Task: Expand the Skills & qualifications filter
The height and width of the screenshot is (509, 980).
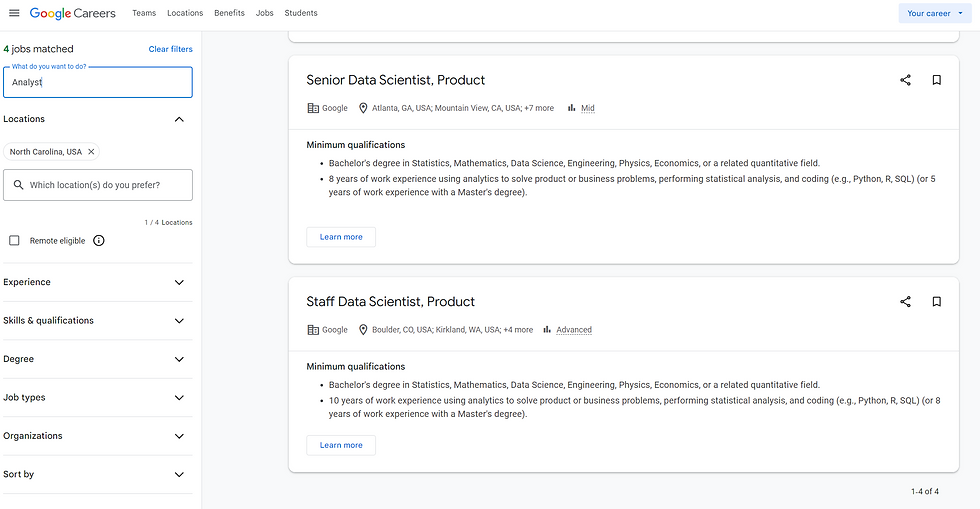Action: click(x=179, y=321)
